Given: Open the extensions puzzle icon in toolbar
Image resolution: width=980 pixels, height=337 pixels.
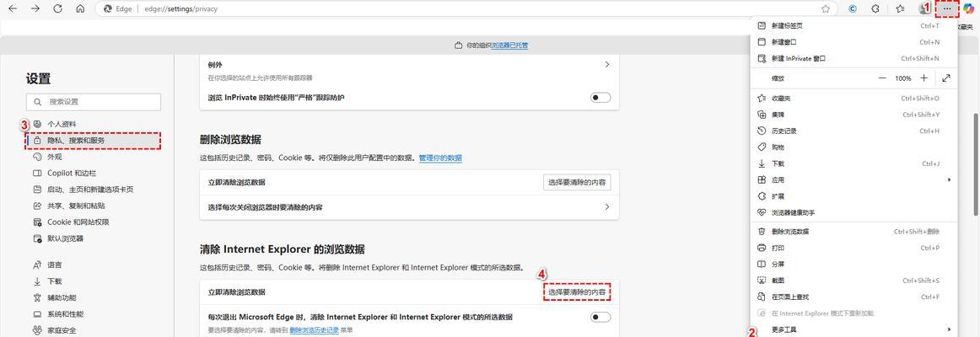Looking at the screenshot, I should [875, 8].
